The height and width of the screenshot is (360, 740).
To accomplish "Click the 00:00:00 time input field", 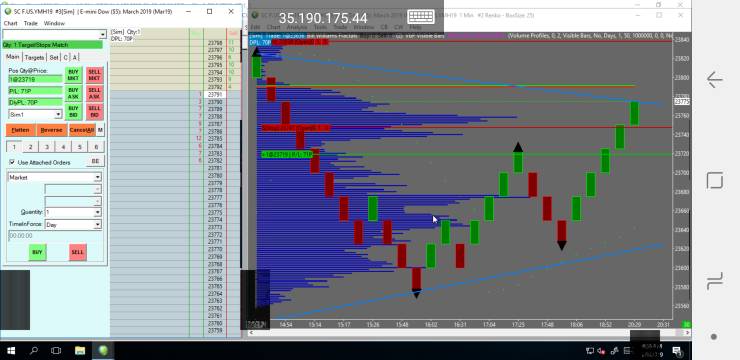I will click(x=55, y=236).
